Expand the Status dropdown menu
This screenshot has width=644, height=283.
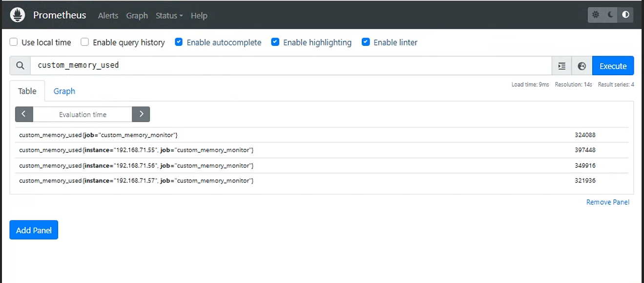(x=169, y=16)
